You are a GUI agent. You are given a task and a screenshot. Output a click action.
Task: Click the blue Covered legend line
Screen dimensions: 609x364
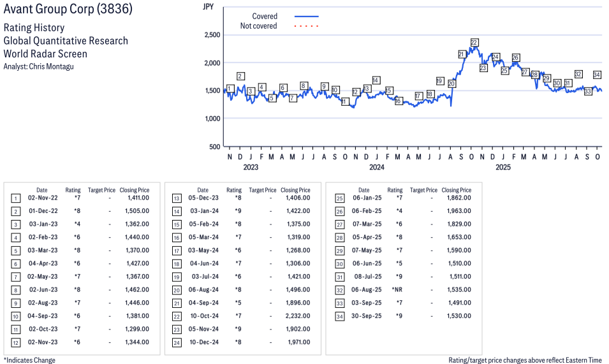point(306,16)
